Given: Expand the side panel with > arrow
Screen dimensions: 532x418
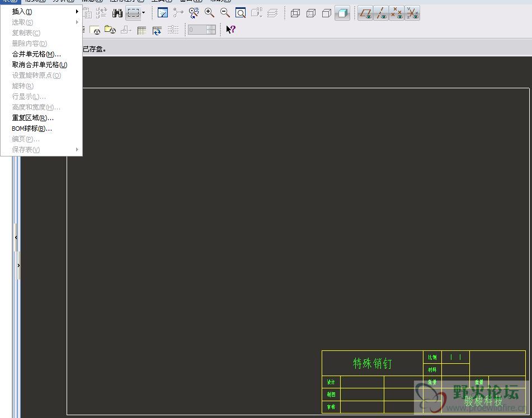Looking at the screenshot, I should (18, 265).
